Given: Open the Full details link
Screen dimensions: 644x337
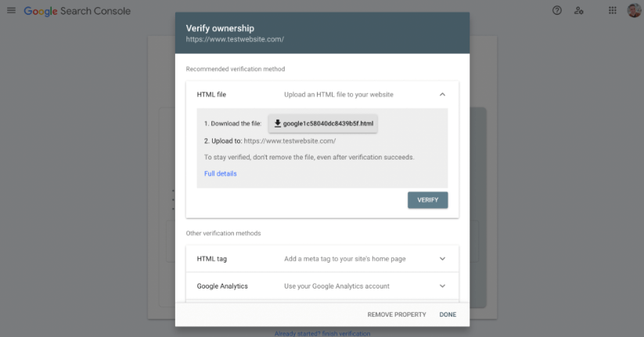Looking at the screenshot, I should (221, 174).
